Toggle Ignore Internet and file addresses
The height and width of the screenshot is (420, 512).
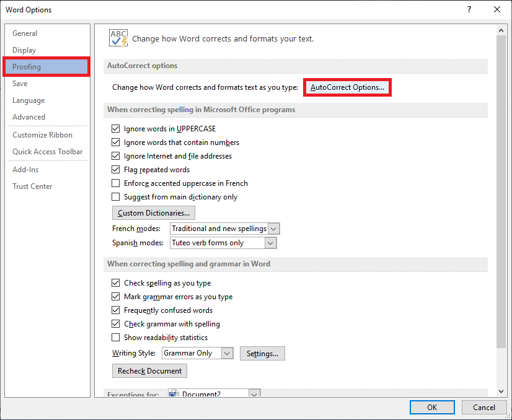click(115, 156)
